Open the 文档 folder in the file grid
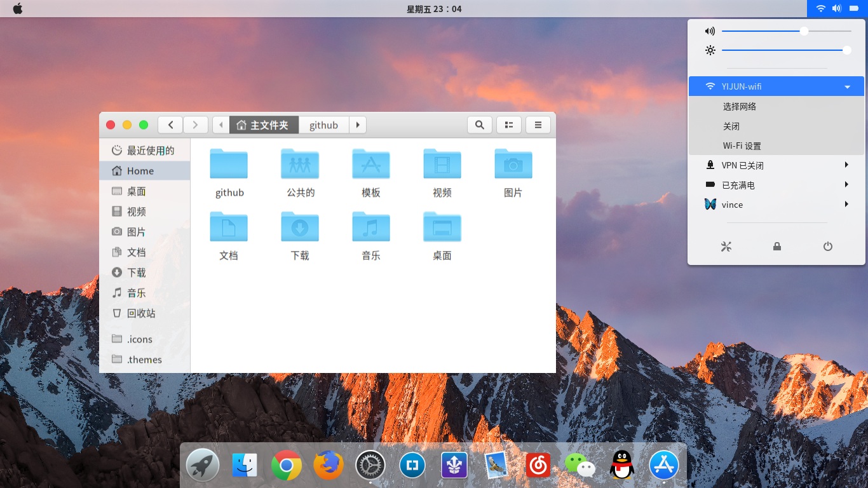This screenshot has height=488, width=868. coord(229,227)
